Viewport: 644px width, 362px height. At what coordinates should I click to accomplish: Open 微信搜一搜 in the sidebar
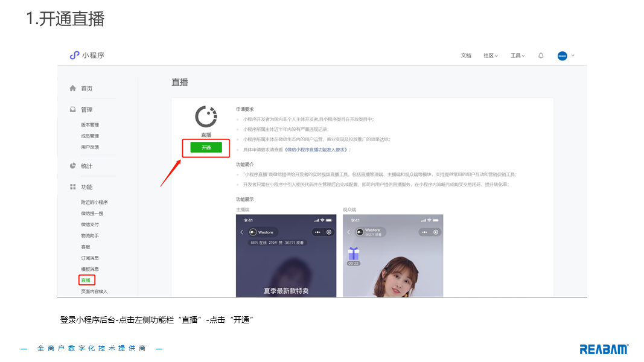coord(92,214)
